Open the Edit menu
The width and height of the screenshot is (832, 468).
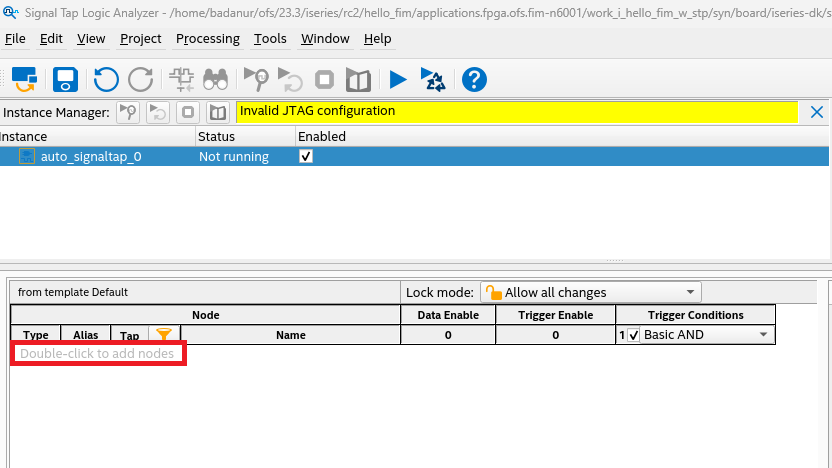point(51,39)
